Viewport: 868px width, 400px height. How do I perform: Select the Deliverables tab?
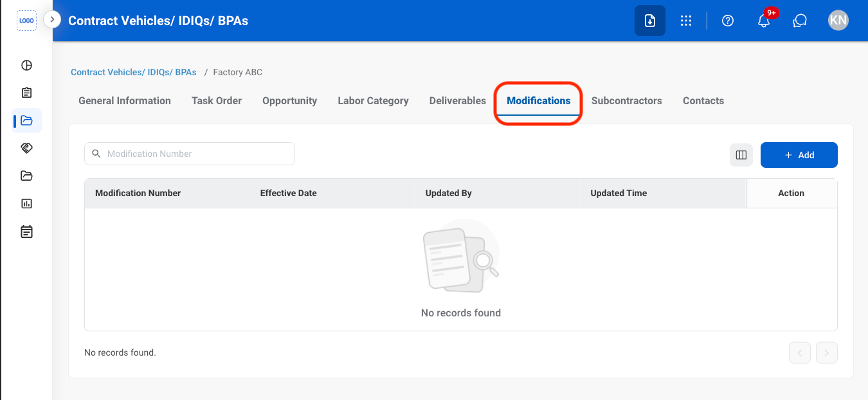coord(458,101)
